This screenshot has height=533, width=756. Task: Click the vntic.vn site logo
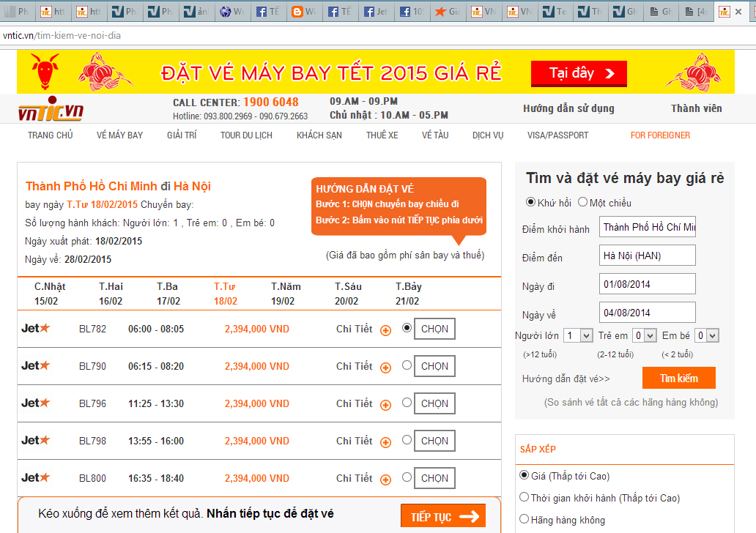51,108
